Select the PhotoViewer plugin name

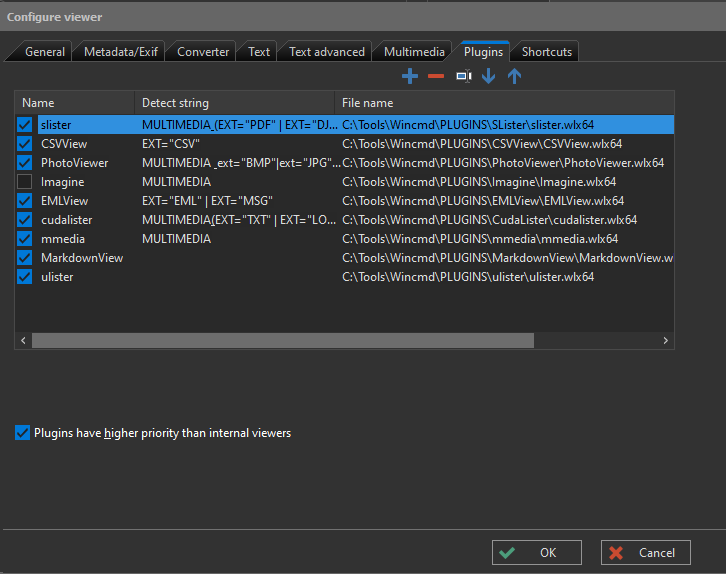click(x=75, y=162)
